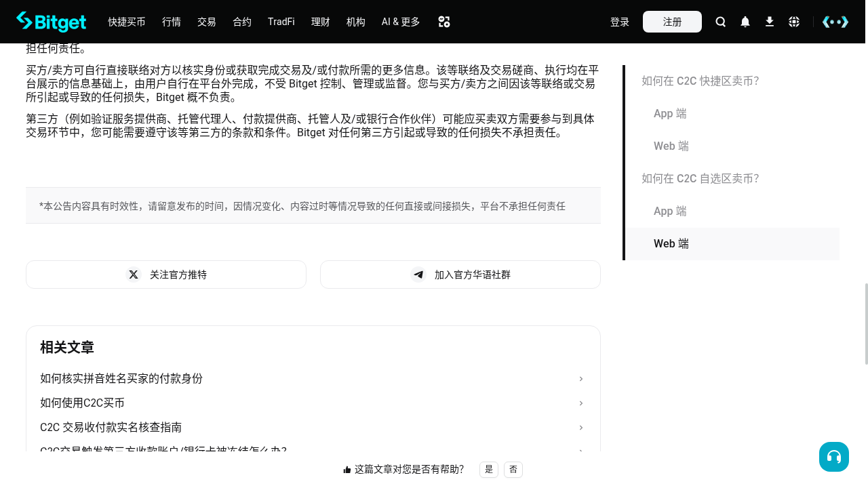
Task: Select App 端 under C2C 快捷区卖币
Action: click(670, 114)
